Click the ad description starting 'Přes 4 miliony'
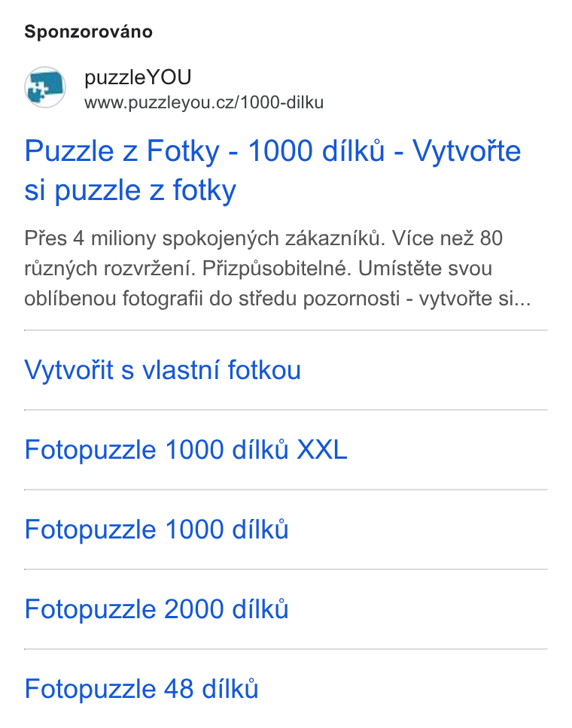Image resolution: width=572 pixels, height=728 pixels. [278, 268]
